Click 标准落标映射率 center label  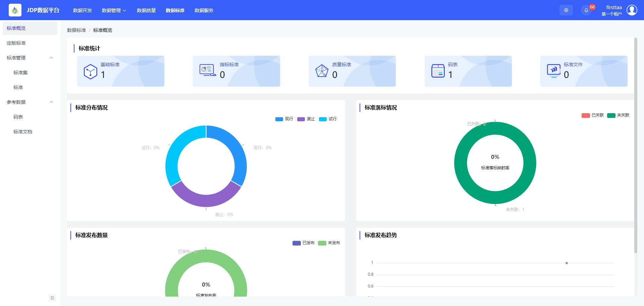coord(495,168)
